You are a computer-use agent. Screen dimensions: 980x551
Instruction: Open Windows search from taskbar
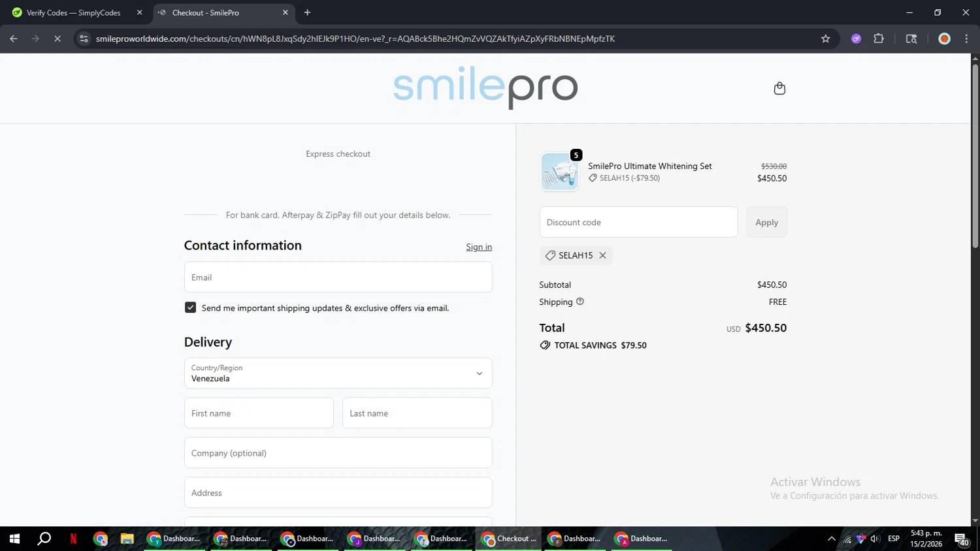[x=44, y=539]
